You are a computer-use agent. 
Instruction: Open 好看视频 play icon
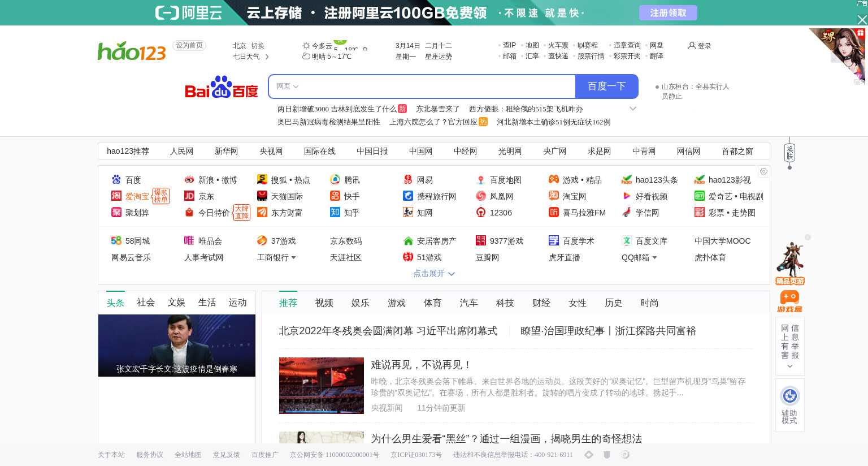pos(627,196)
